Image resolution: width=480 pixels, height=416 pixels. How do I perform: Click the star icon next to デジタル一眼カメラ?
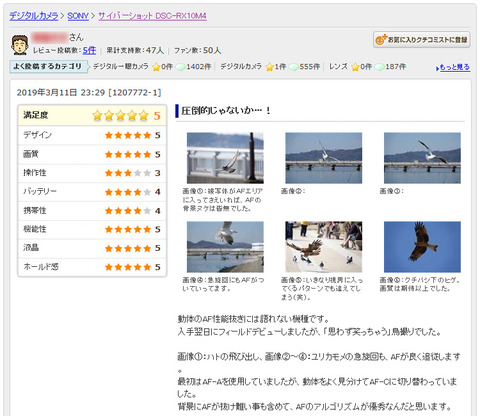(156, 67)
